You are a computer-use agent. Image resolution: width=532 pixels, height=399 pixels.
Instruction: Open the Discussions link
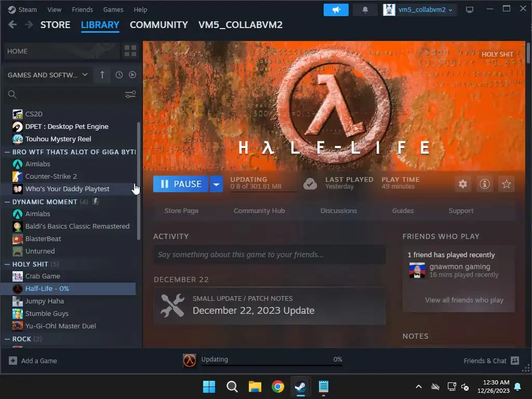pyautogui.click(x=339, y=211)
